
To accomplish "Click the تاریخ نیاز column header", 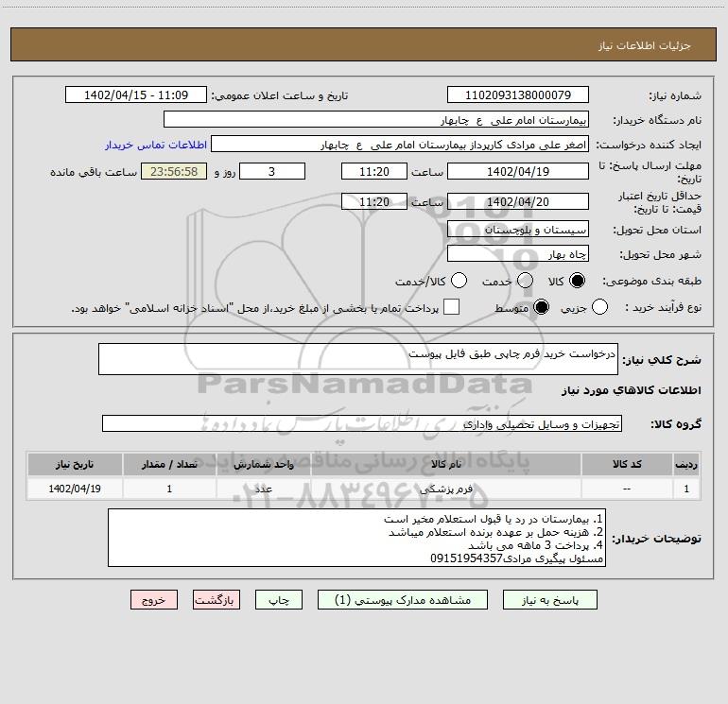I will point(75,465).
